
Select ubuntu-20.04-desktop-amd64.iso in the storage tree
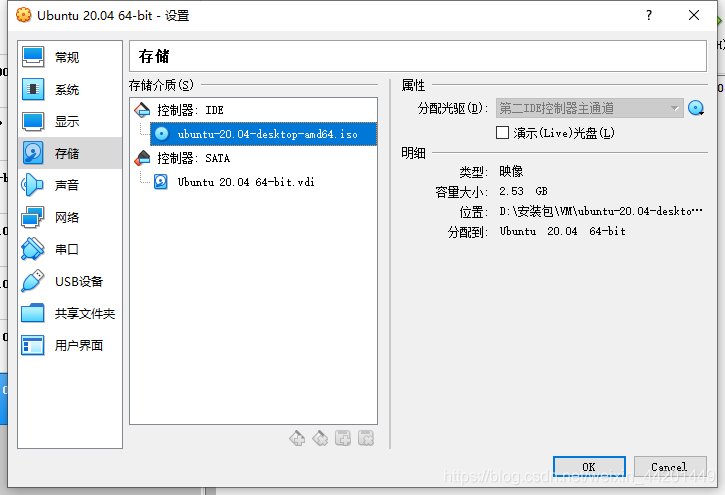[264, 134]
